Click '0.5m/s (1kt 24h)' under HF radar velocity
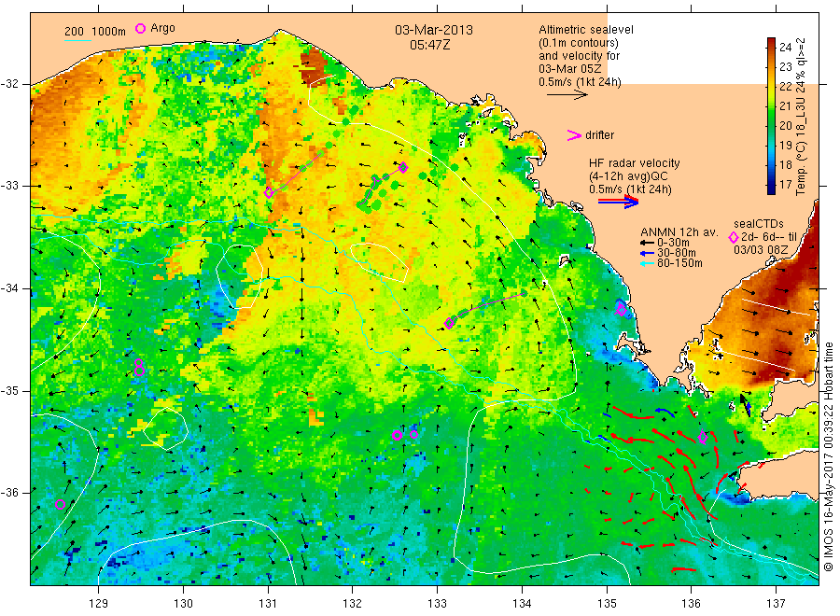The image size is (840, 616). coord(630,189)
